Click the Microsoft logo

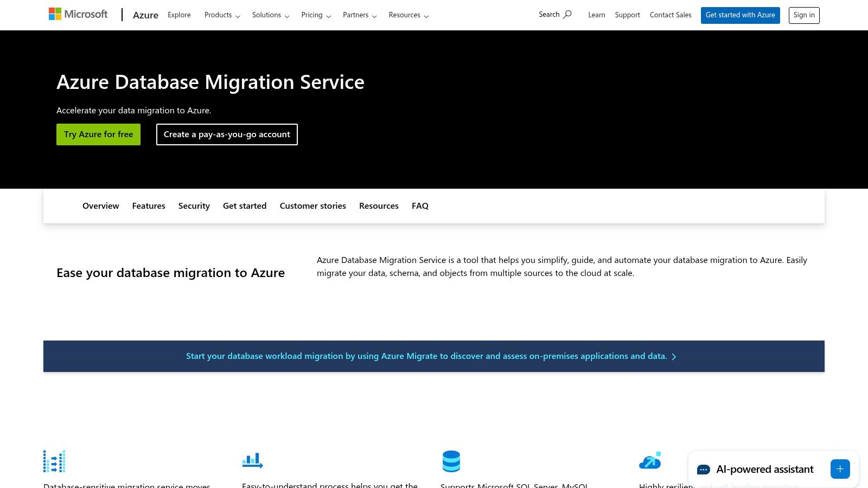pyautogui.click(x=78, y=14)
